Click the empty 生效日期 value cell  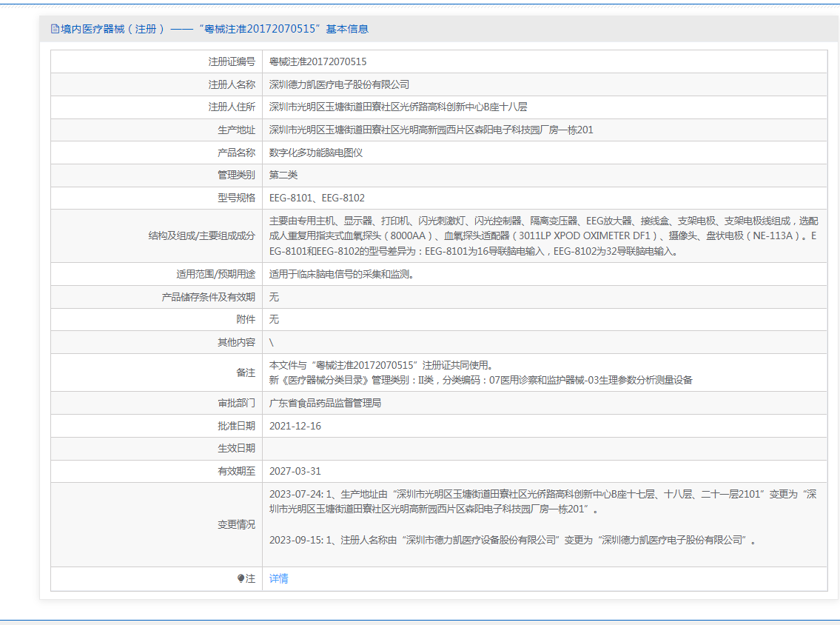click(x=544, y=448)
